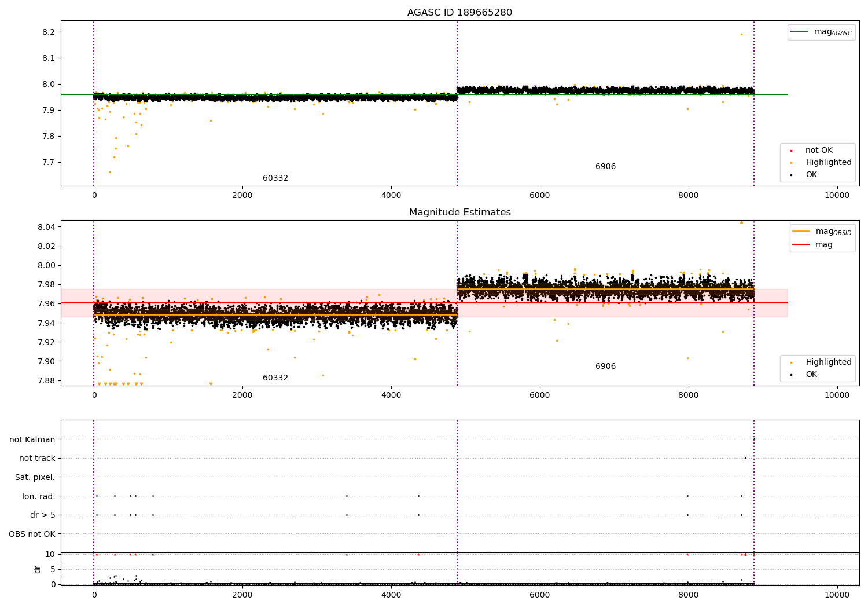The width and height of the screenshot is (868, 608).
Task: Click the 'OBS not OK' row label
Action: [x=32, y=534]
